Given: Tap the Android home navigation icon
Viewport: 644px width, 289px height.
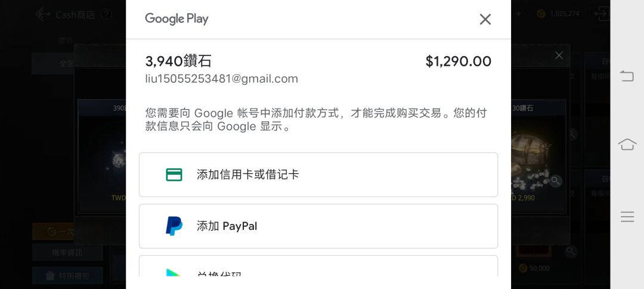Looking at the screenshot, I should [x=627, y=144].
